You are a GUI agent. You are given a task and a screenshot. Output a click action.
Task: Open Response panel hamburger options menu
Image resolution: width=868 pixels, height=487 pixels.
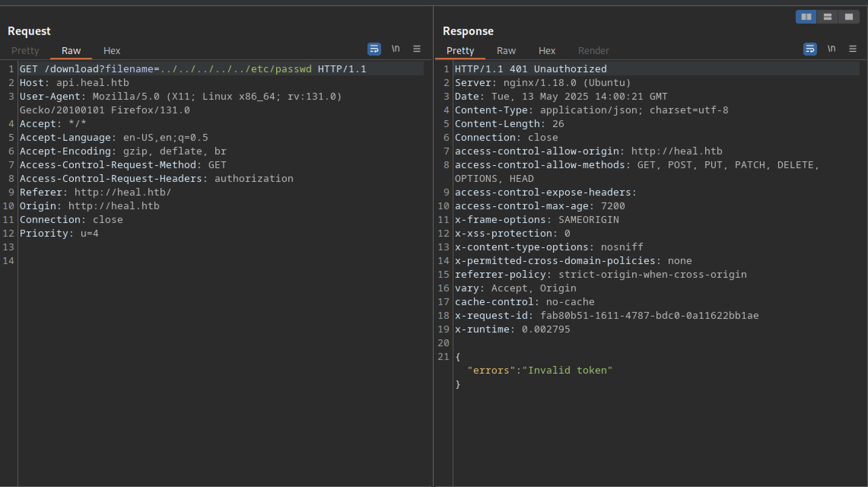point(852,49)
